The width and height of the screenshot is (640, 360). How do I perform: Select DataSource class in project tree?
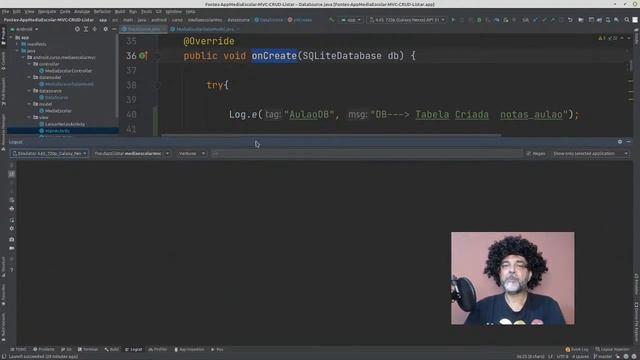[53, 98]
